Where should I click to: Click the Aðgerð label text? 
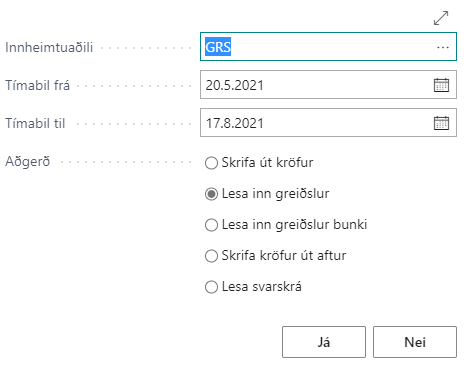[x=28, y=162]
